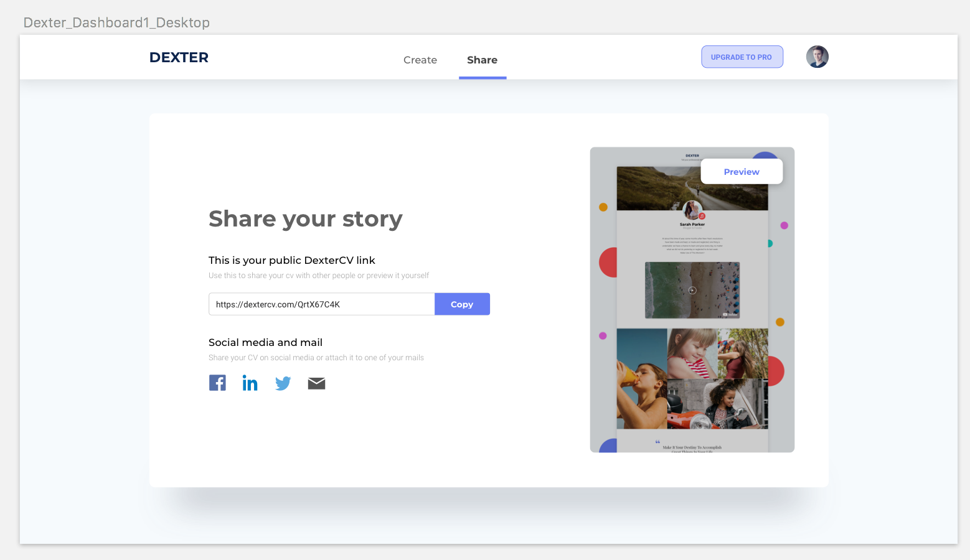
Task: Click the girl drinking juice photo
Action: pyautogui.click(x=642, y=379)
